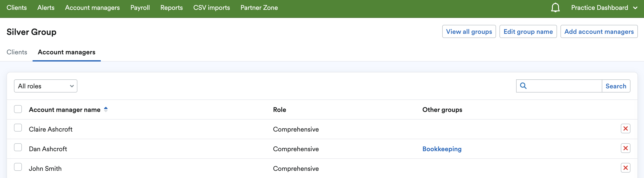
Task: Click the Search button
Action: [x=616, y=86]
